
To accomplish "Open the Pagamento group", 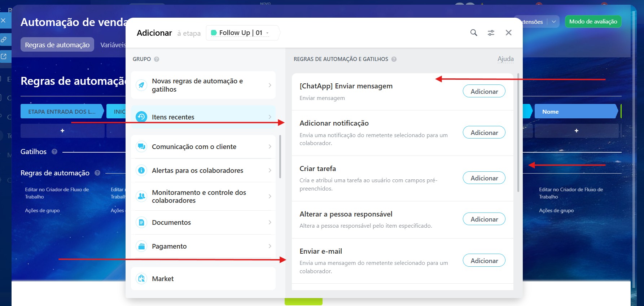I will pos(203,246).
